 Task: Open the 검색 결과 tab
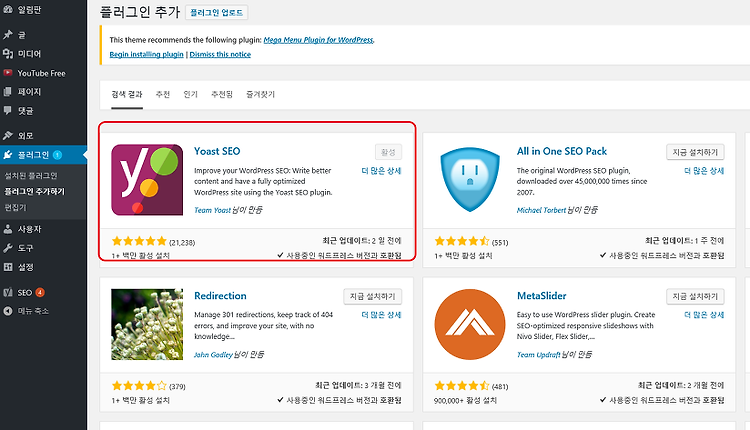pos(127,94)
